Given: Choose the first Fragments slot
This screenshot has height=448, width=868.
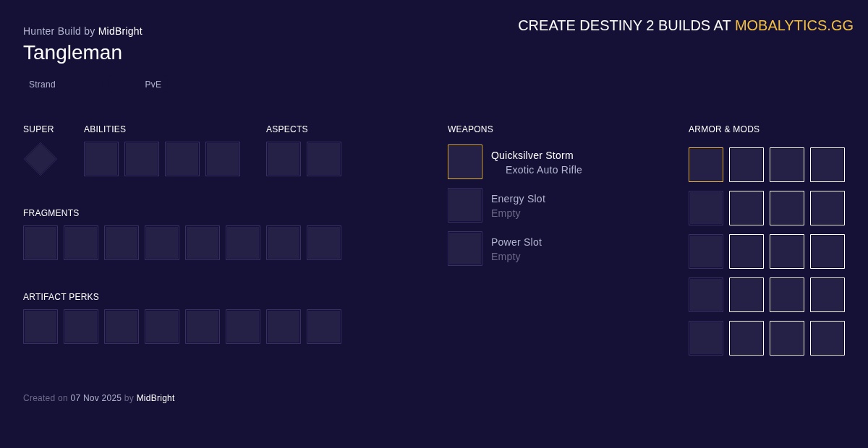Looking at the screenshot, I should coord(41,243).
